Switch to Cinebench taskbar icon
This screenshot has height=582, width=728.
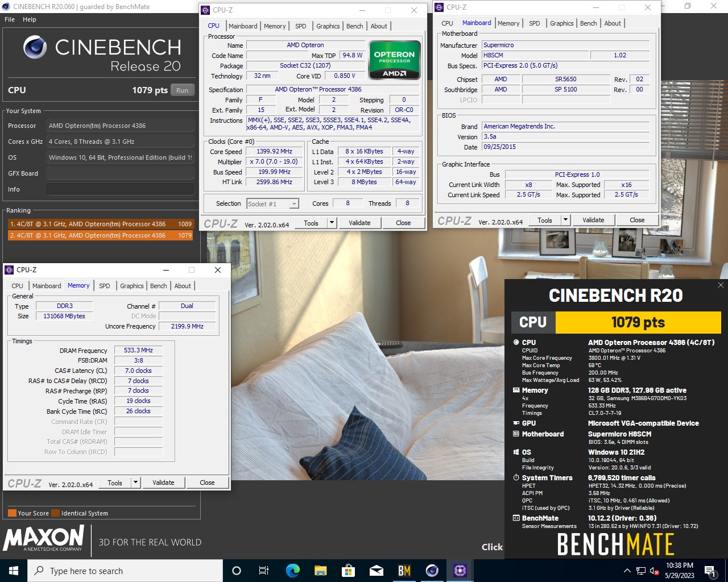(432, 571)
